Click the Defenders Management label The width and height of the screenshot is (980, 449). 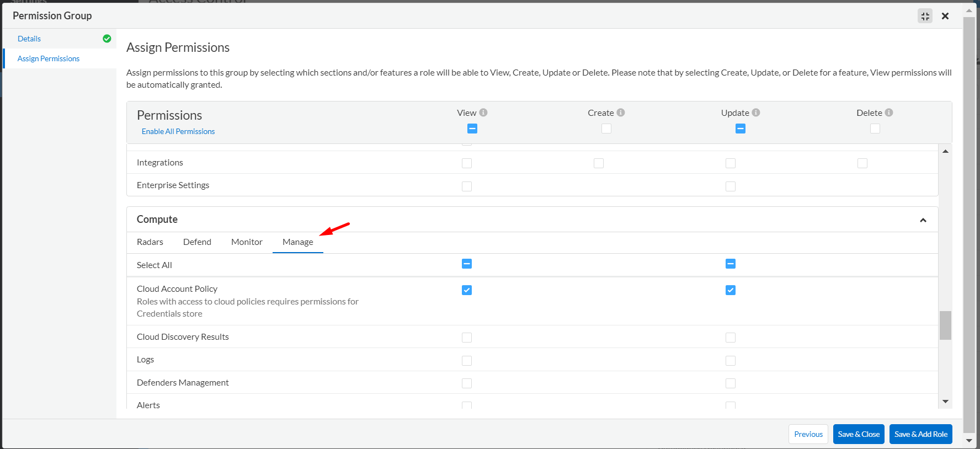click(x=183, y=383)
